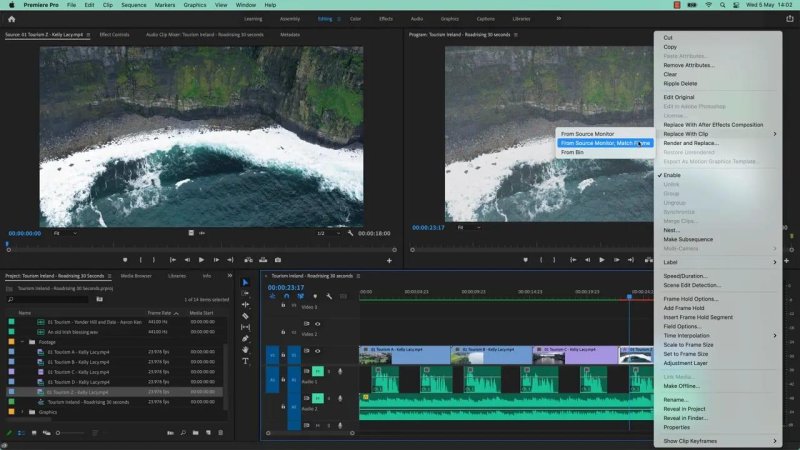Open the Sequence menu in menu bar
Image resolution: width=800 pixels, height=450 pixels.
pyautogui.click(x=134, y=5)
